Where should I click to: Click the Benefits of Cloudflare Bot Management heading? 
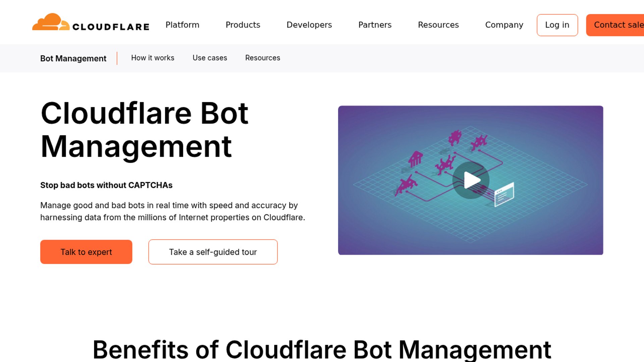322,349
